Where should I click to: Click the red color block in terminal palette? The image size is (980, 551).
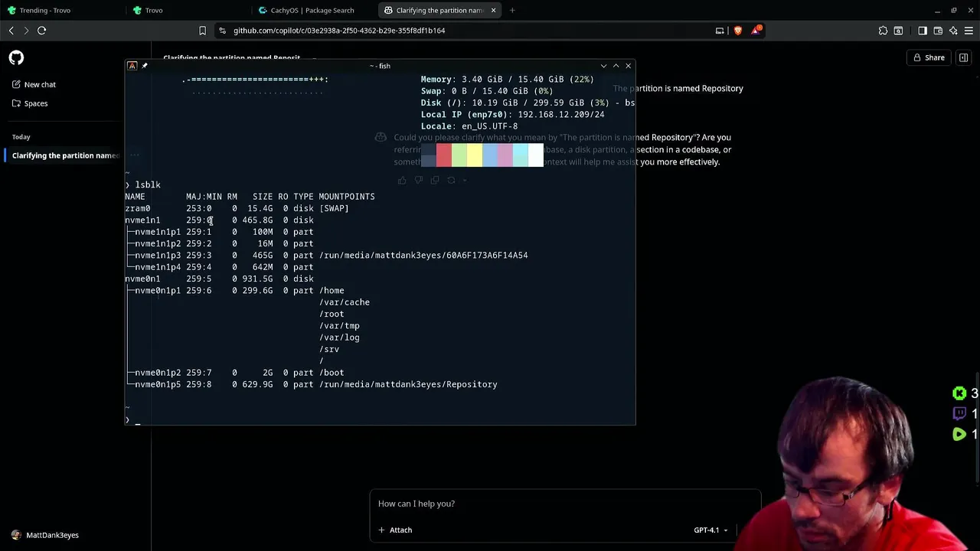443,155
